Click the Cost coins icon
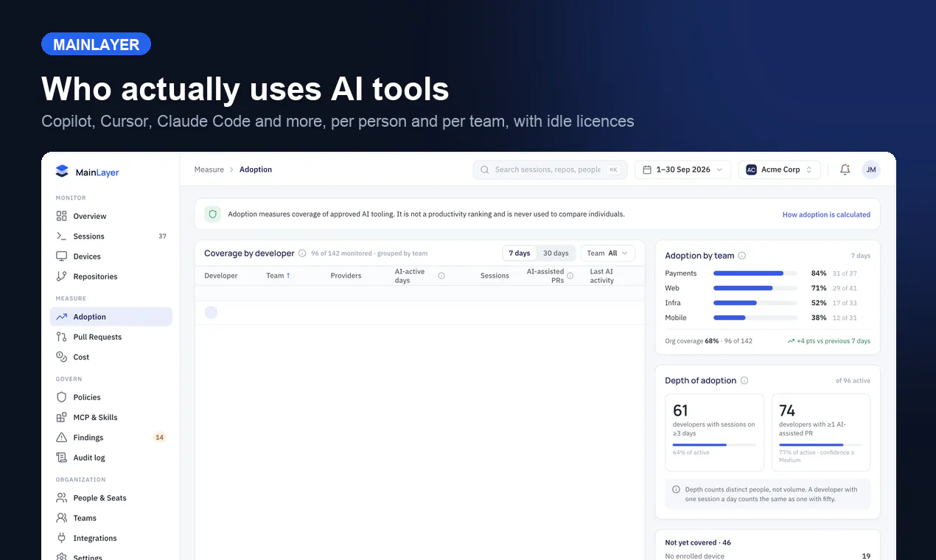The image size is (936, 560). pyautogui.click(x=62, y=357)
